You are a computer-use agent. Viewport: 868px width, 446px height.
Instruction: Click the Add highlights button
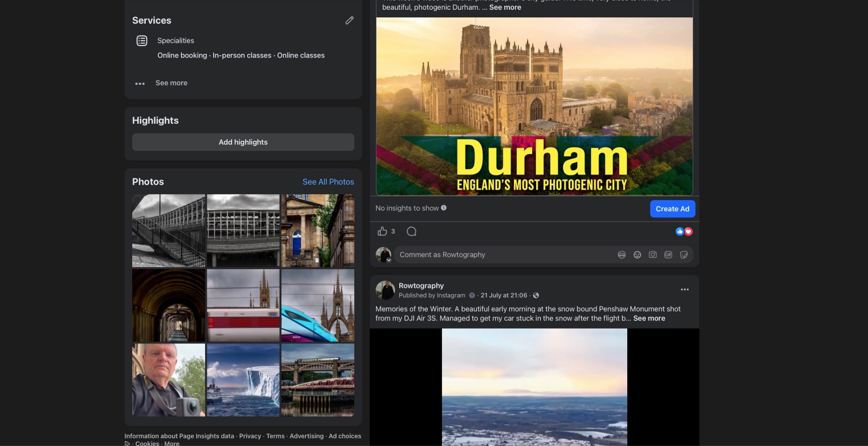[x=243, y=142]
